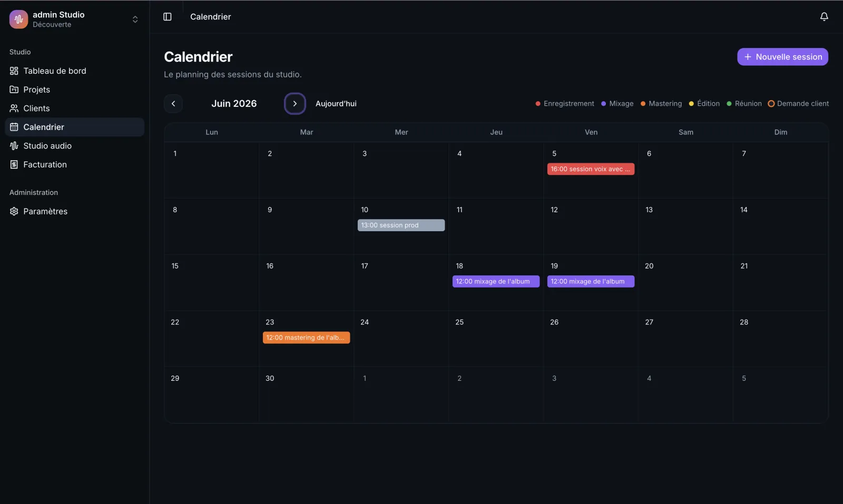Click the Calendrier breadcrumb in header
Screen dimensions: 843x504
(x=211, y=17)
